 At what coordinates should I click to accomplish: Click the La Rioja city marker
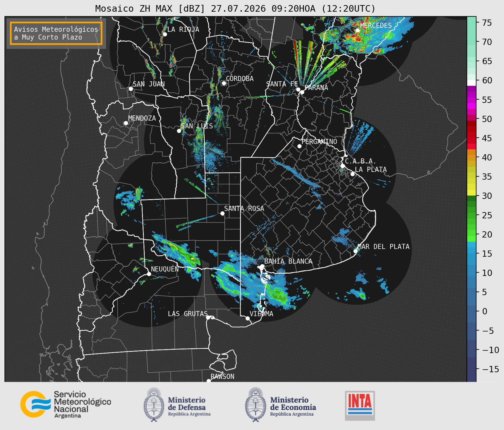(x=165, y=34)
